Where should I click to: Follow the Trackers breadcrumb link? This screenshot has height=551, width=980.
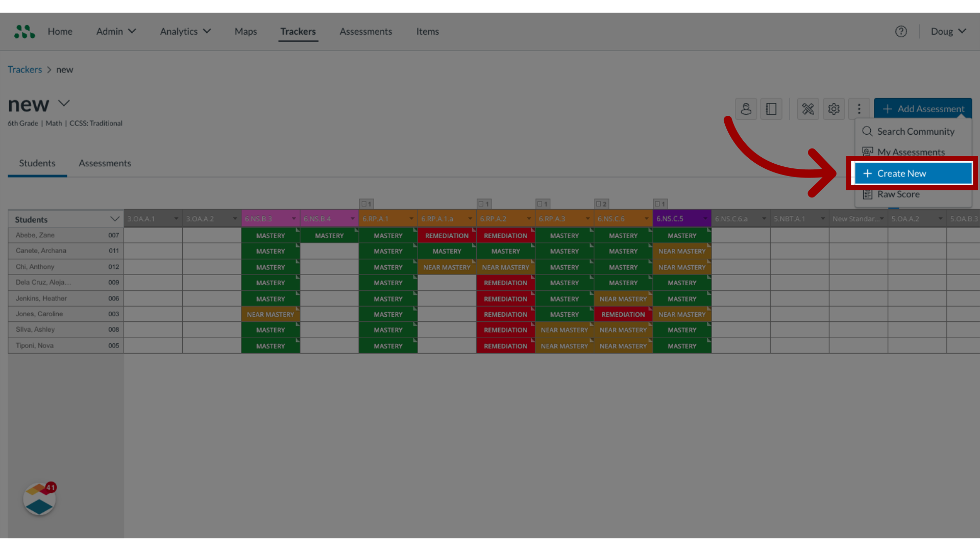[24, 69]
